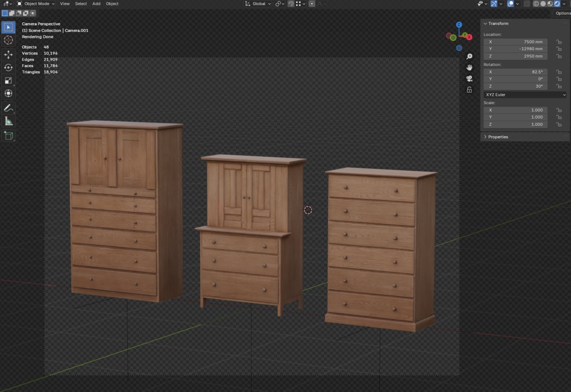571x392 pixels.
Task: Activate the Rotate tool
Action: click(8, 67)
